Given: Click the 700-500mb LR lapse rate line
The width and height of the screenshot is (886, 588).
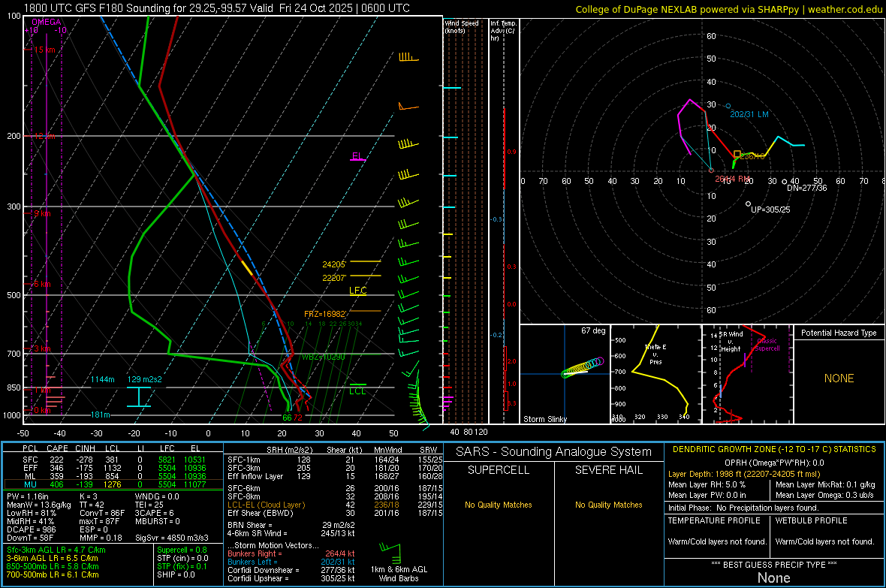Looking at the screenshot, I should click(x=53, y=574).
